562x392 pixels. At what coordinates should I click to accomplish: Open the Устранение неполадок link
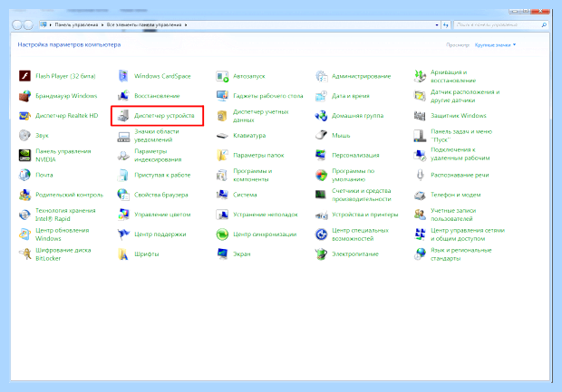coord(266,215)
